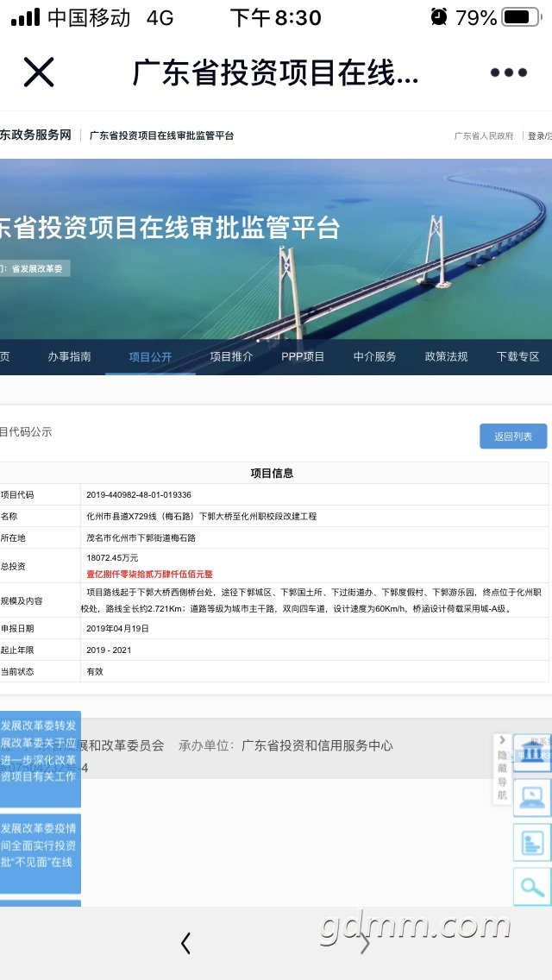
Task: Click the document form sidebar icon
Action: [531, 842]
